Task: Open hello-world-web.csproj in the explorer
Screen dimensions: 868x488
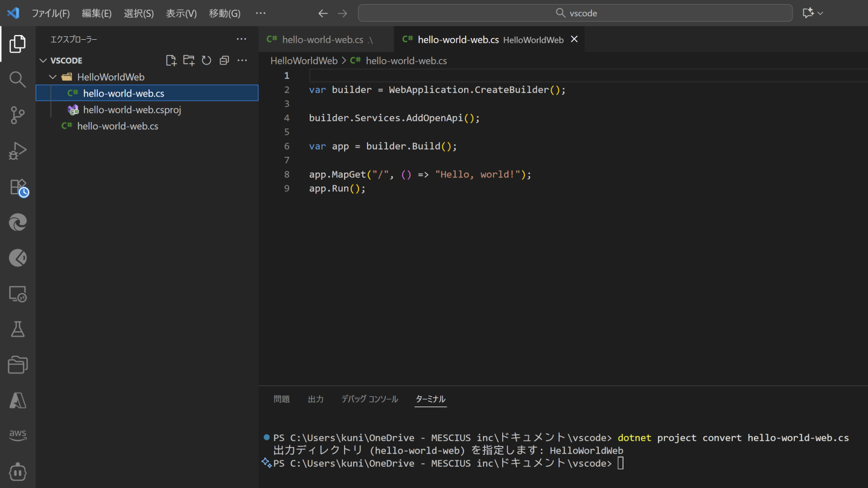Action: 132,110
